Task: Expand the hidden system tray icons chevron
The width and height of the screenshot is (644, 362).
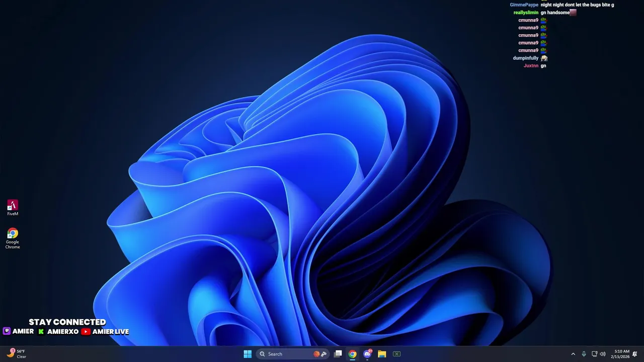Action: [573, 354]
